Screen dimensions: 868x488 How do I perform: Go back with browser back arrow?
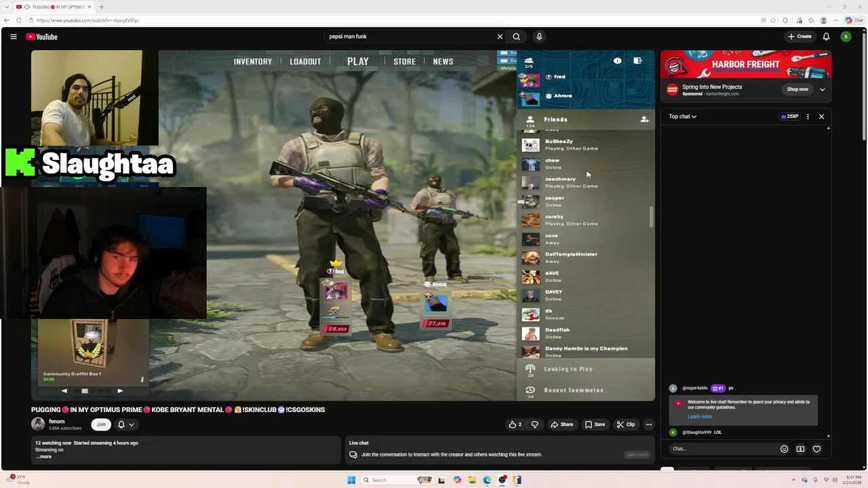[7, 20]
